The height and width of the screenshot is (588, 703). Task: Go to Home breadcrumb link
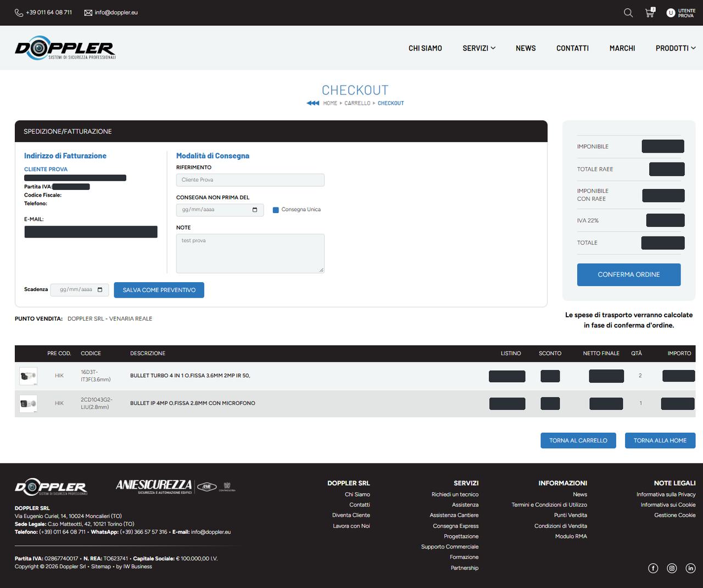pos(330,103)
